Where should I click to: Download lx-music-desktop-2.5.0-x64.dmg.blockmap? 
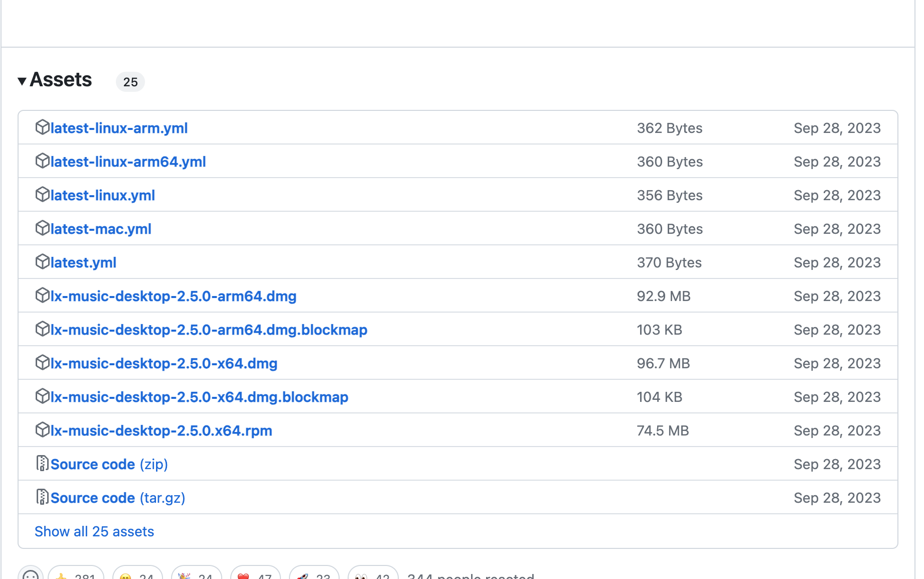point(199,397)
